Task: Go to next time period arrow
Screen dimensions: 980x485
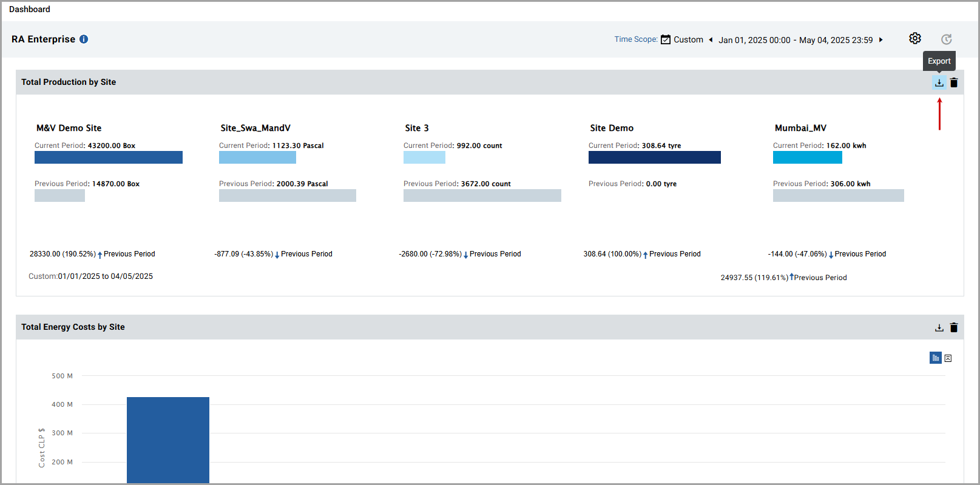Action: tap(881, 40)
